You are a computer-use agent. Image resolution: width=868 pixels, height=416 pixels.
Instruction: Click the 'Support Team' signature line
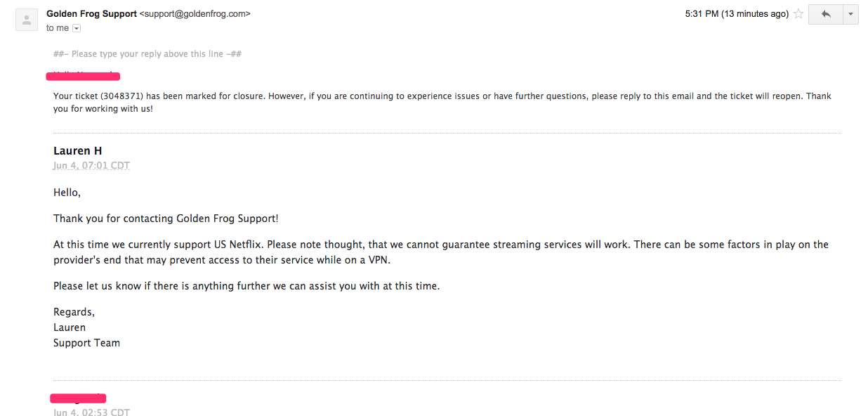point(86,343)
